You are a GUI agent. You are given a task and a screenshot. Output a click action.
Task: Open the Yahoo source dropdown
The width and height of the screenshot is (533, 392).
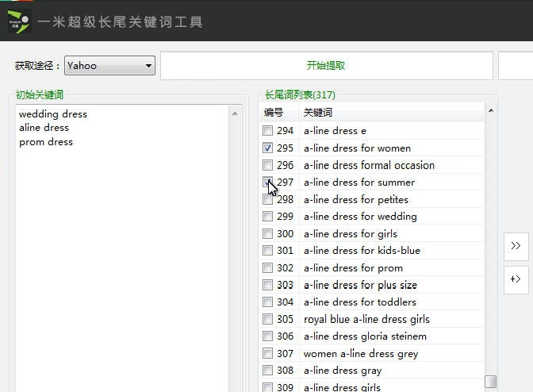click(109, 66)
